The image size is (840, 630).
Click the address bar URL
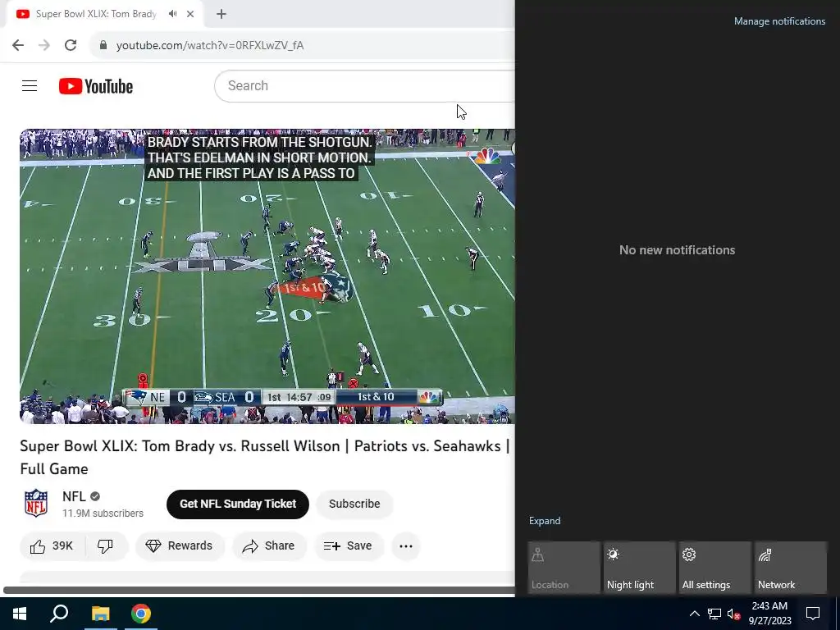pyautogui.click(x=210, y=46)
